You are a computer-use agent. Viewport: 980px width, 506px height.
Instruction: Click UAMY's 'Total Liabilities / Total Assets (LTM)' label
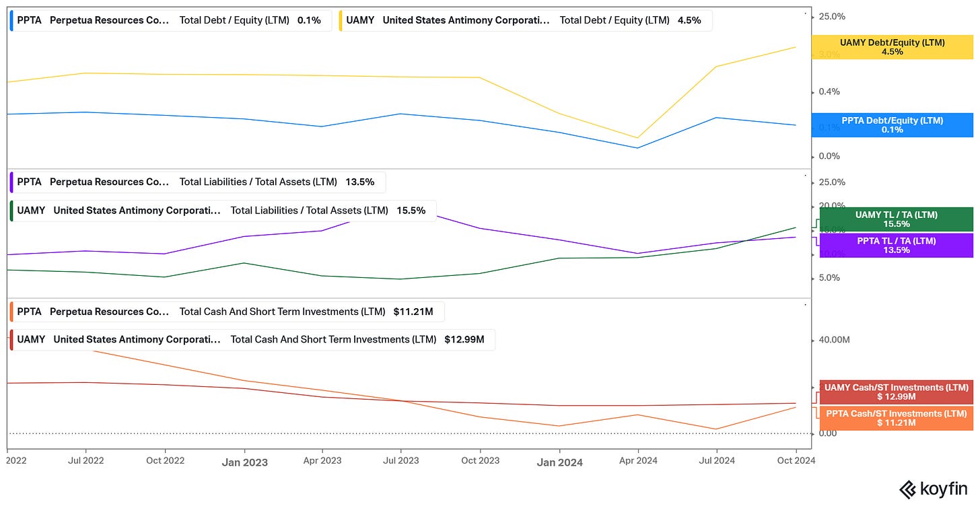[x=310, y=211]
